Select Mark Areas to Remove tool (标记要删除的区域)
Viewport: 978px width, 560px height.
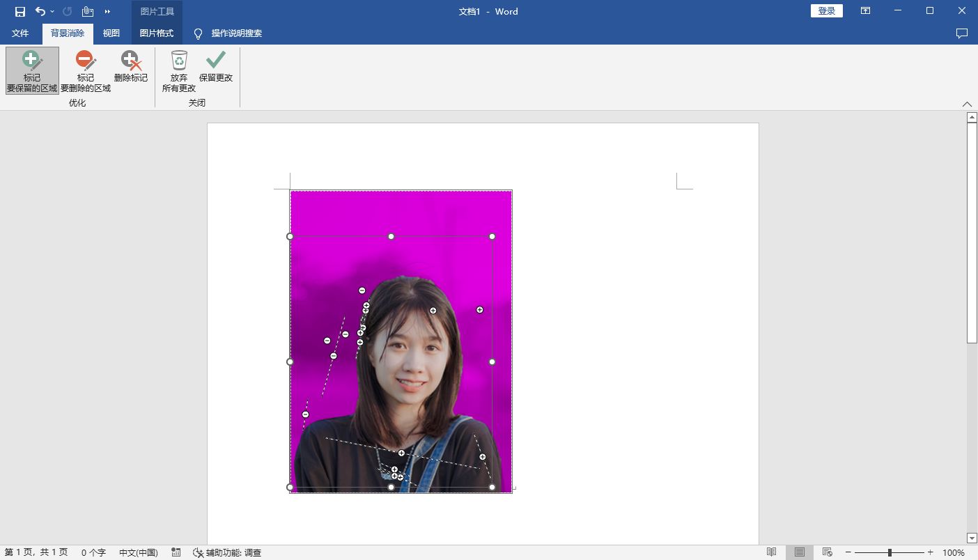coord(86,71)
